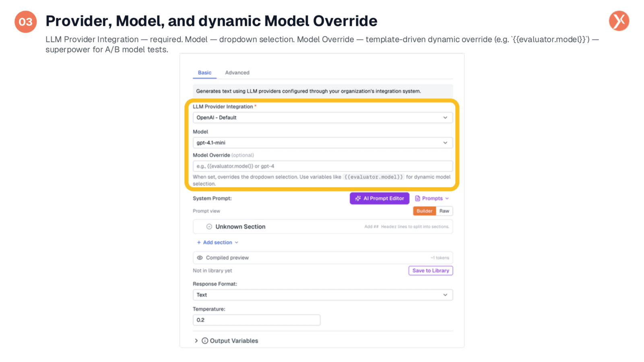The image size is (644, 362).
Task: Open the Response Format dropdown
Action: coord(323,295)
